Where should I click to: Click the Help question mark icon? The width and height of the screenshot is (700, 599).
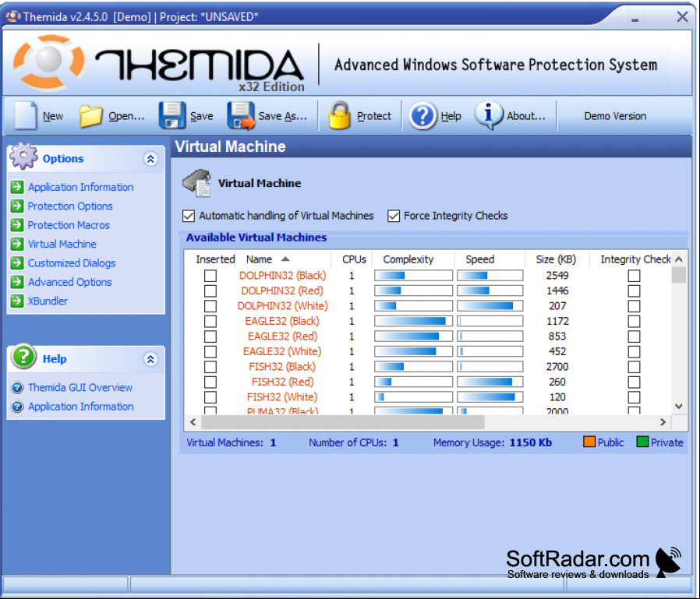[422, 116]
